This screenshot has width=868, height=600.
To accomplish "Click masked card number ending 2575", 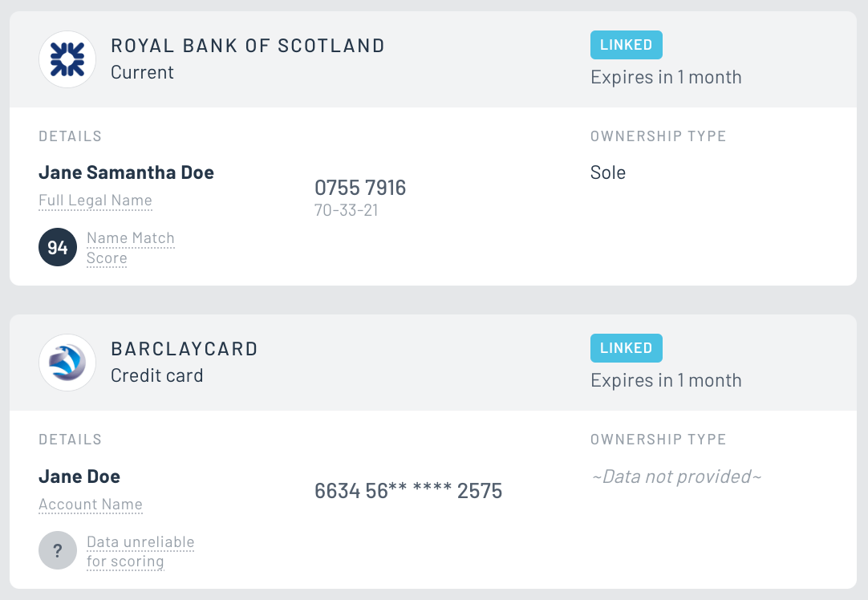I will 408,491.
